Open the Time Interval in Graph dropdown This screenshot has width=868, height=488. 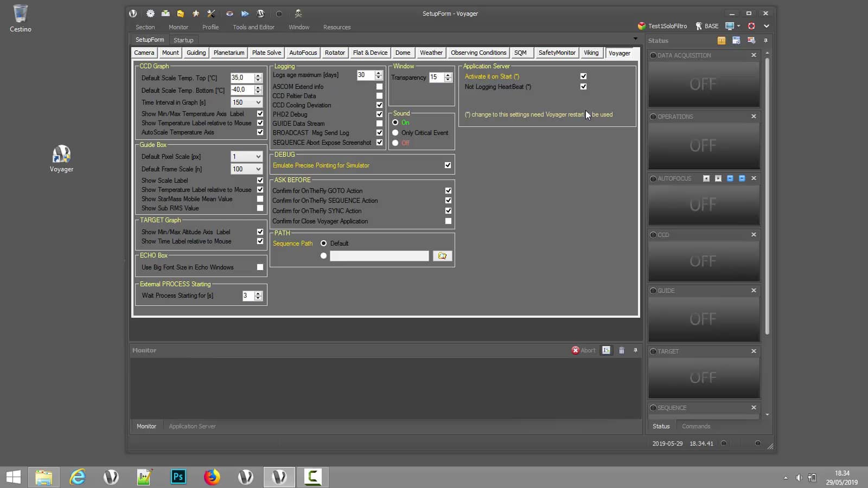coord(258,102)
